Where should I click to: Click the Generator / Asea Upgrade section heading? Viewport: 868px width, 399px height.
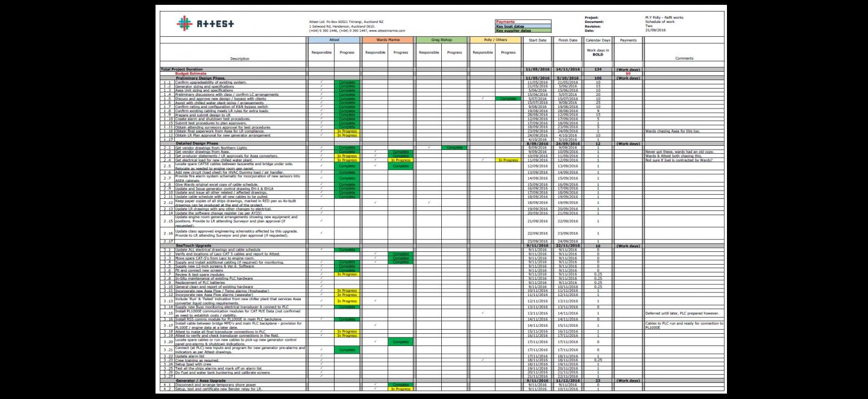(x=201, y=380)
